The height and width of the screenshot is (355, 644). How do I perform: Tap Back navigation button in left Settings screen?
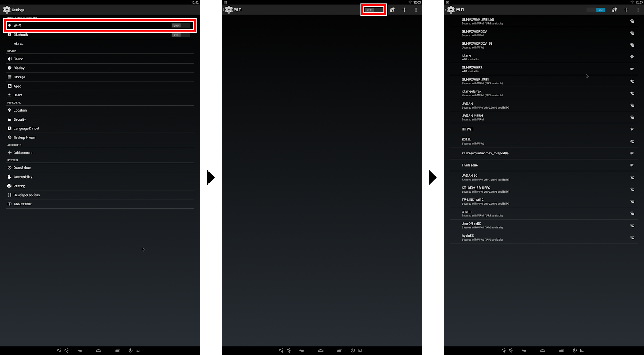pos(80,351)
